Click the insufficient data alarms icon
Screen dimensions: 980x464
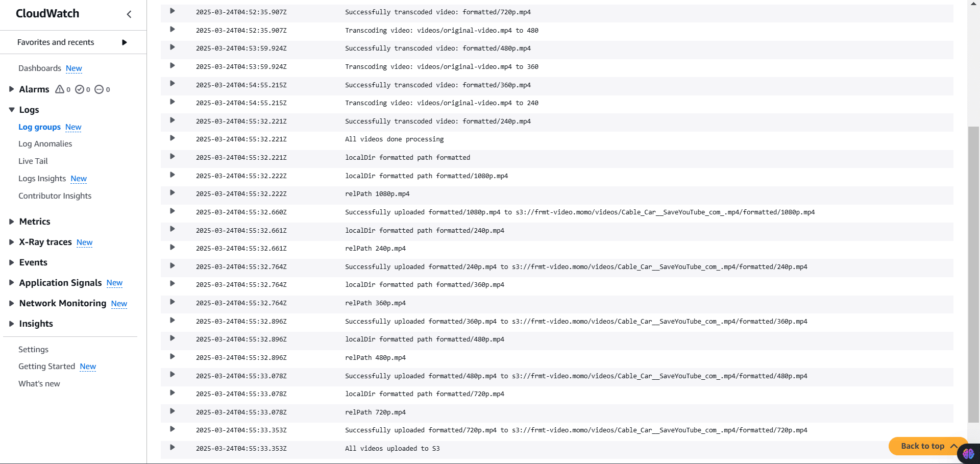pos(99,89)
